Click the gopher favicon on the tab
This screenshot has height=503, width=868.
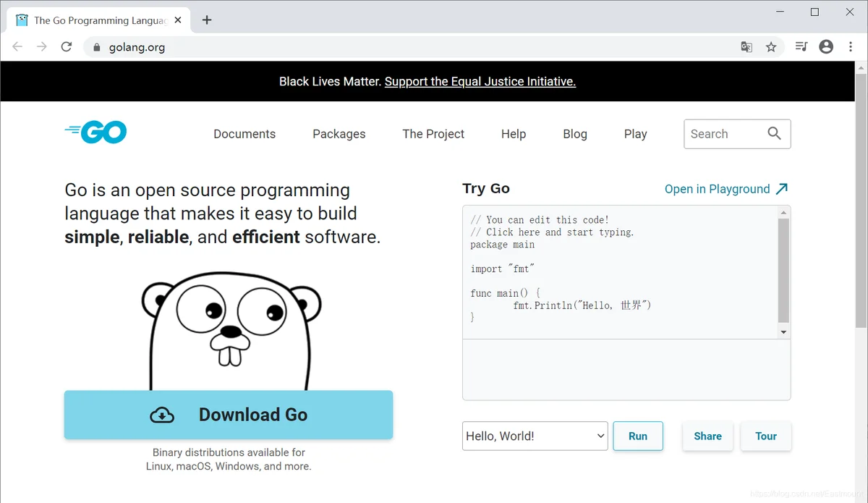tap(22, 20)
